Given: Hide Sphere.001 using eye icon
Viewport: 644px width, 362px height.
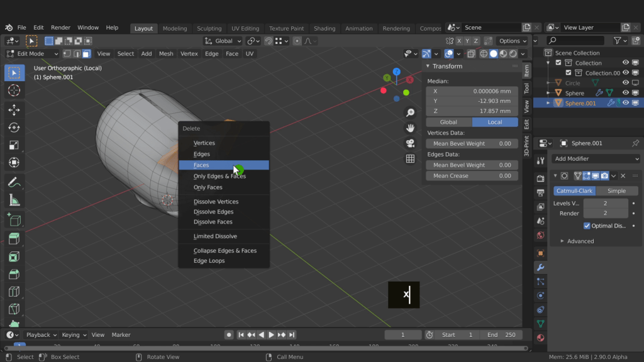Looking at the screenshot, I should coord(626,103).
